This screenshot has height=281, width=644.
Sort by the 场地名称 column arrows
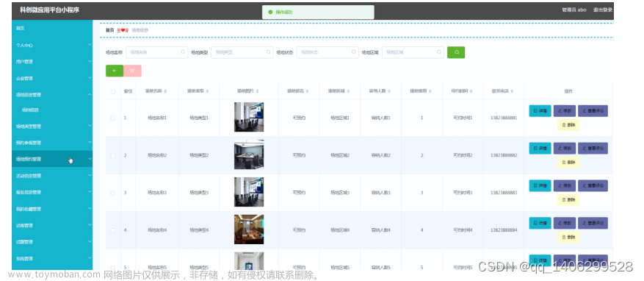pyautogui.click(x=165, y=91)
